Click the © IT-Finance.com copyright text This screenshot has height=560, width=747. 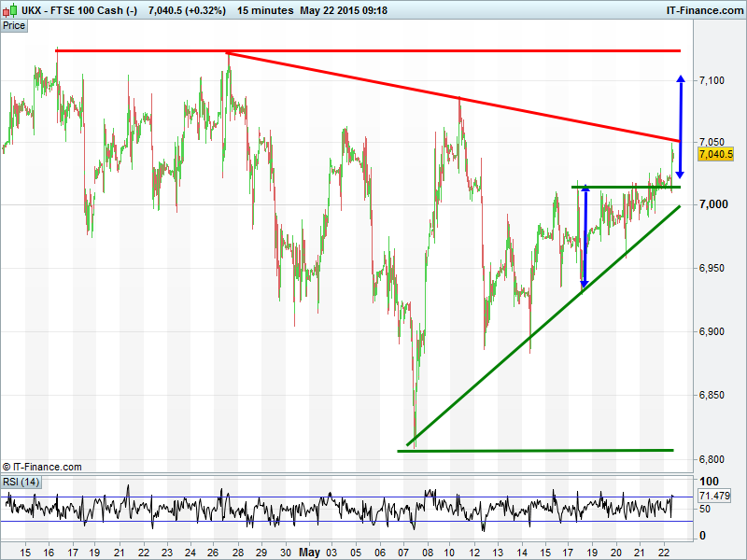click(42, 467)
